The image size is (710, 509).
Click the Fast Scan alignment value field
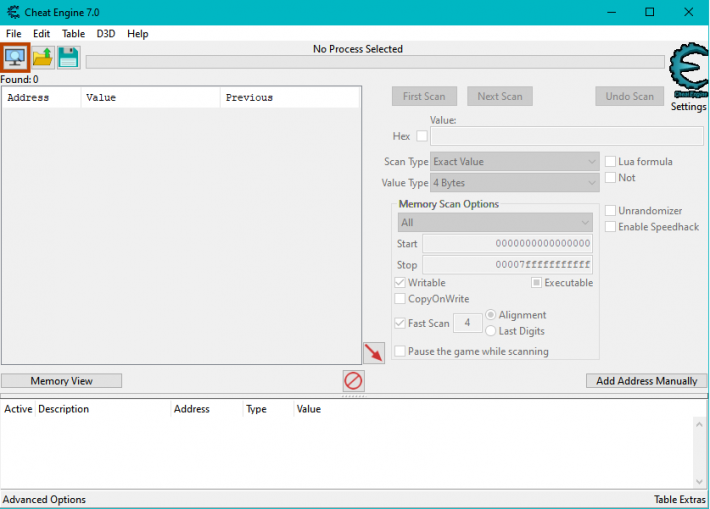(467, 323)
